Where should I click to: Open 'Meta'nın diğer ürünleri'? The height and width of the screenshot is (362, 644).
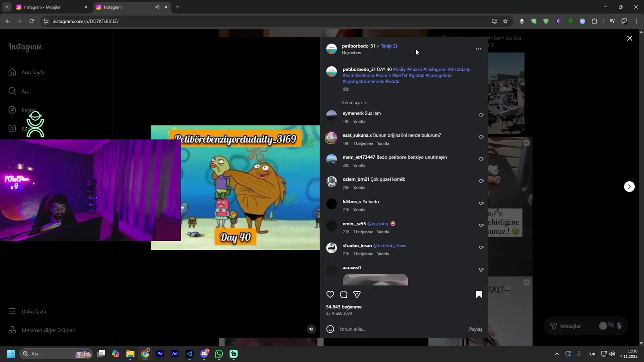pyautogui.click(x=42, y=330)
